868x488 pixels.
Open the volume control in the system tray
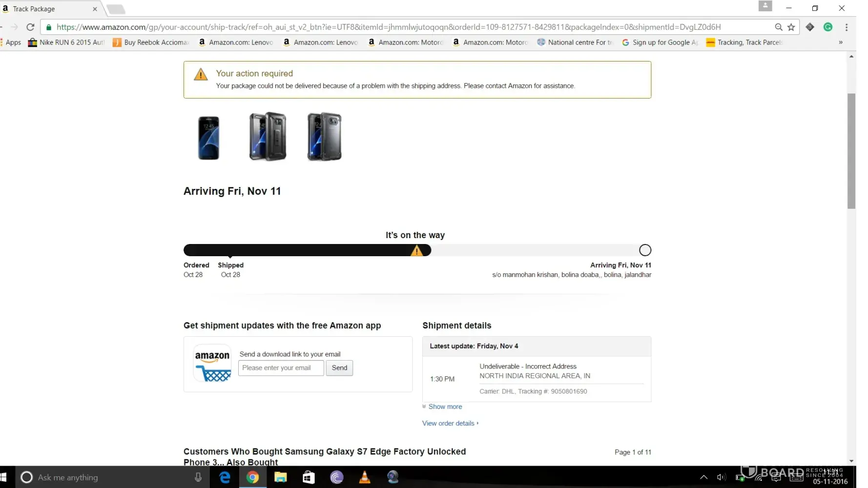click(x=721, y=477)
